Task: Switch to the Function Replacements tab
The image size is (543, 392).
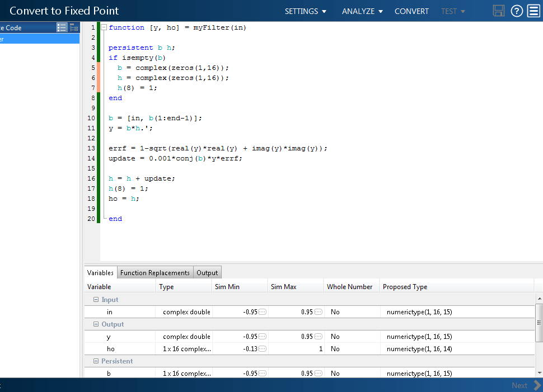Action: coord(155,273)
